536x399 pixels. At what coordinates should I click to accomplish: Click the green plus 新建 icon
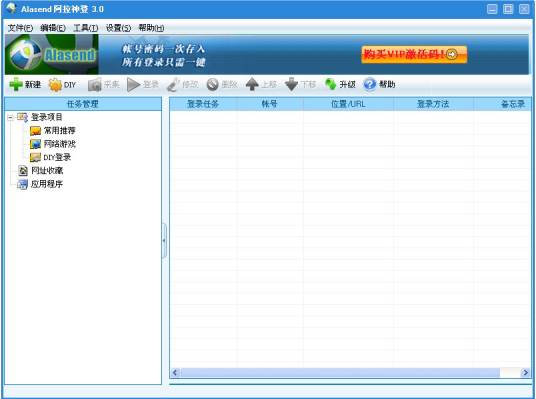16,84
